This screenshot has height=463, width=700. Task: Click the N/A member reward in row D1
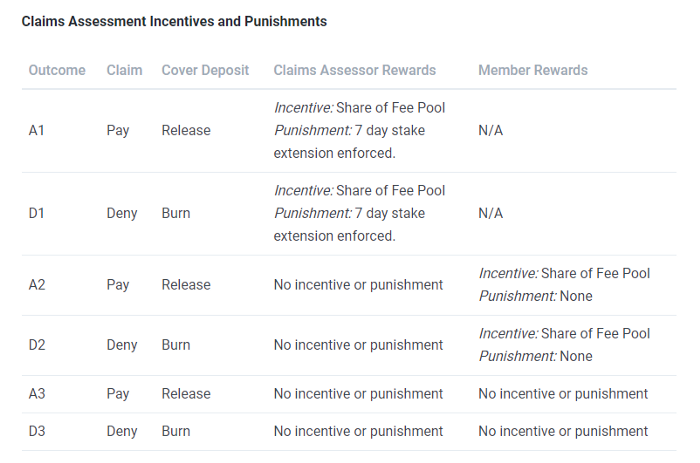491,213
